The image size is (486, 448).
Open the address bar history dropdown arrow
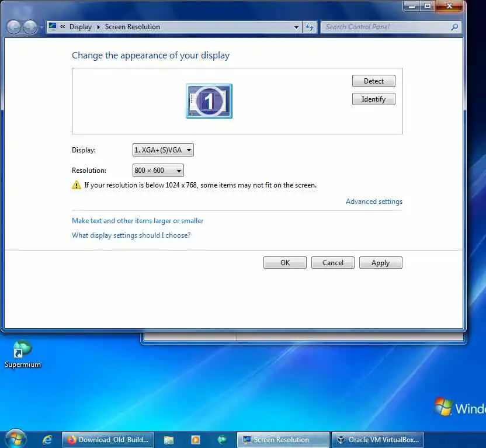(296, 27)
